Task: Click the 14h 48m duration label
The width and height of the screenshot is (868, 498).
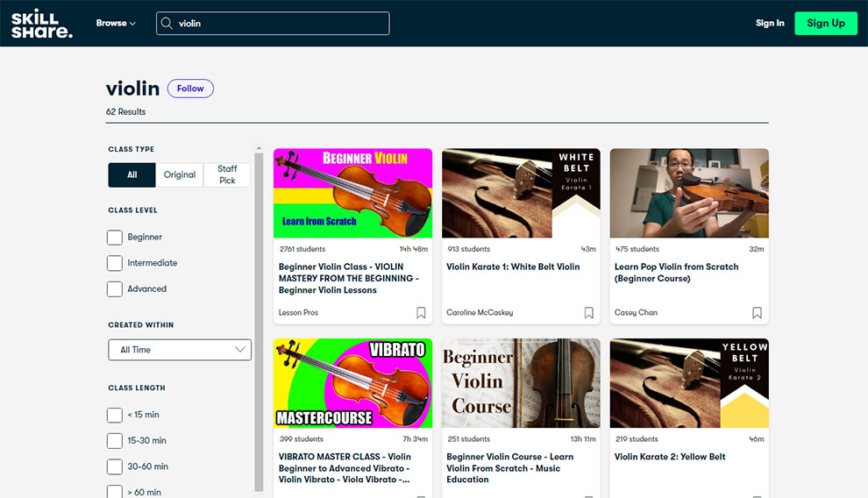Action: (x=414, y=249)
